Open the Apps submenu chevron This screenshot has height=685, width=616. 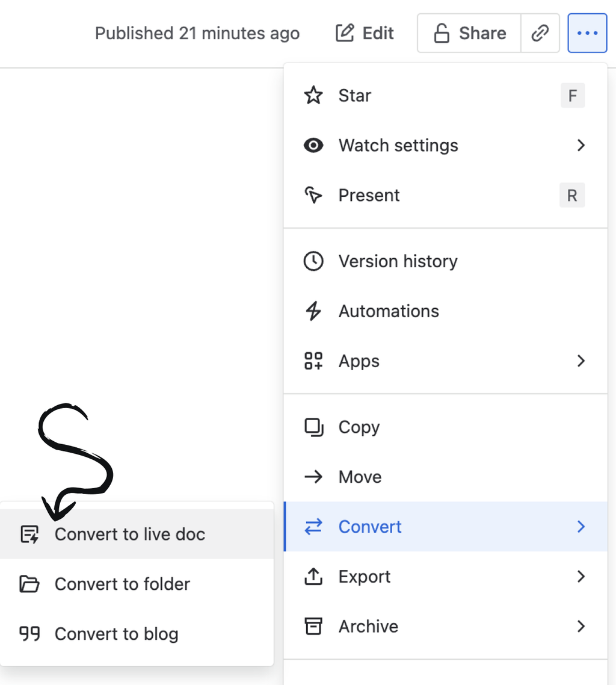click(x=581, y=361)
